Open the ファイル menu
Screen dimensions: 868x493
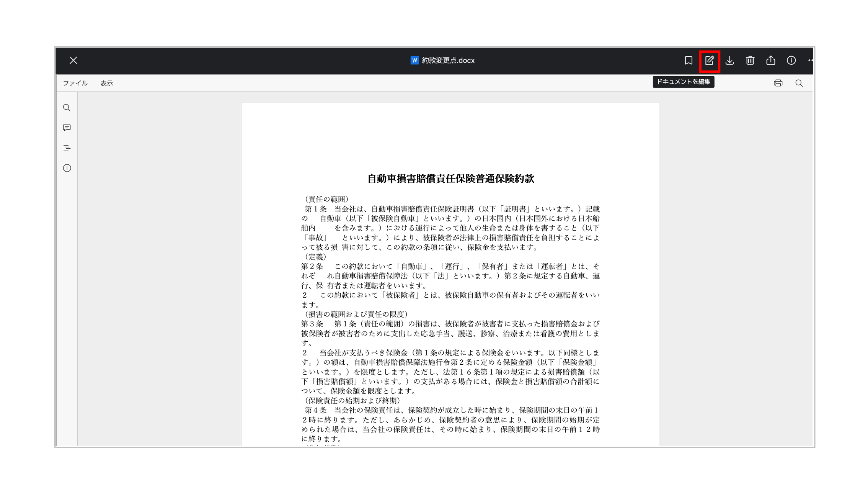[75, 83]
